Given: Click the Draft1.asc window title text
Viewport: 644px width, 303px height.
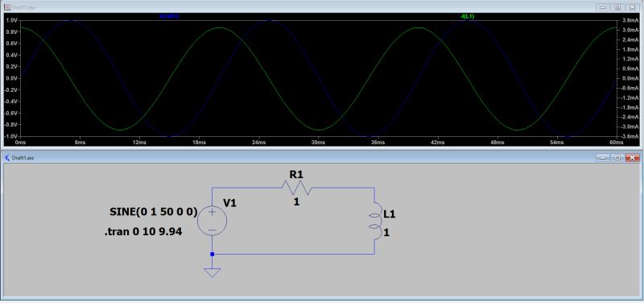Looking at the screenshot, I should coord(23,158).
